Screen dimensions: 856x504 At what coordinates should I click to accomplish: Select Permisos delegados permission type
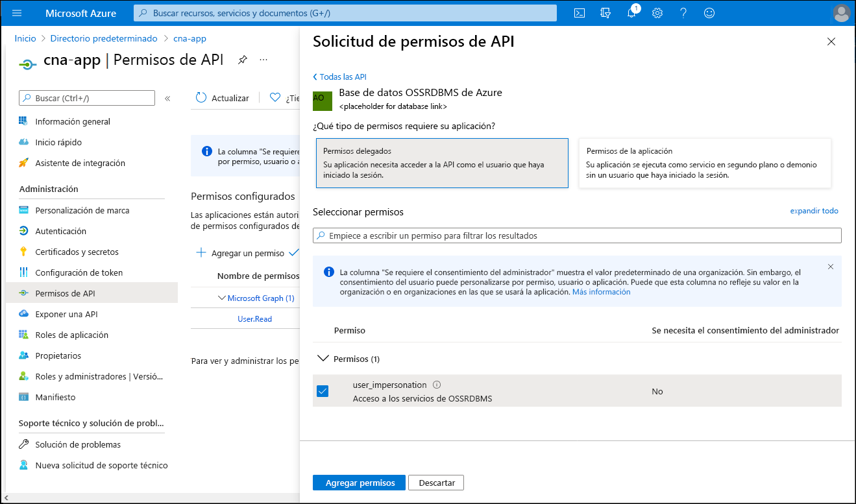click(x=442, y=163)
